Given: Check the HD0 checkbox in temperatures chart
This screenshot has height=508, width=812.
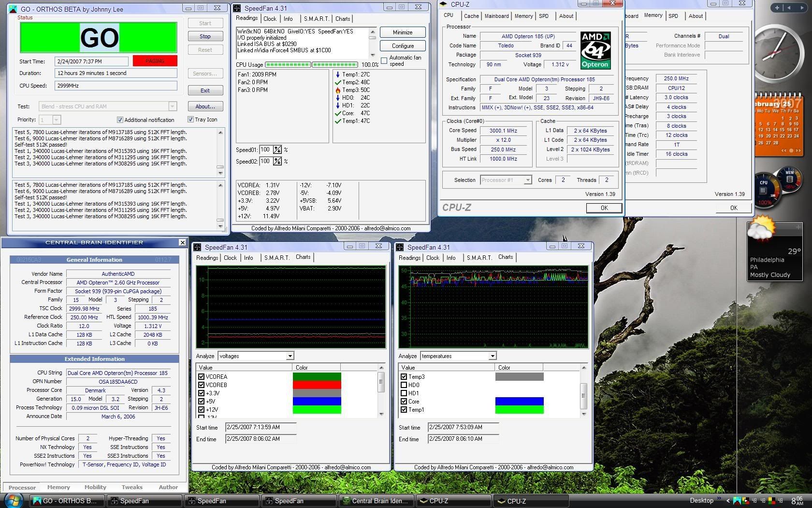Looking at the screenshot, I should click(x=404, y=385).
